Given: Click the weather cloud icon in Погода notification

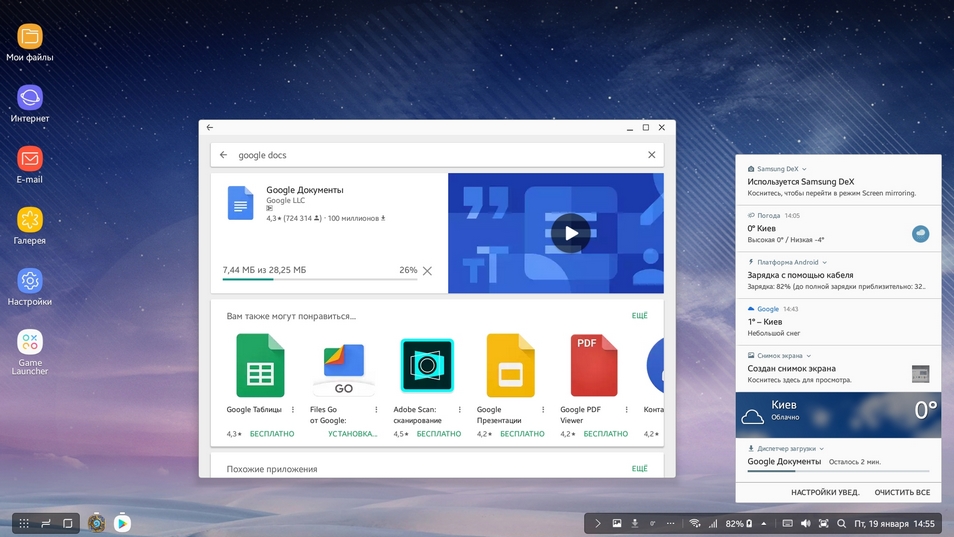Looking at the screenshot, I should point(920,234).
